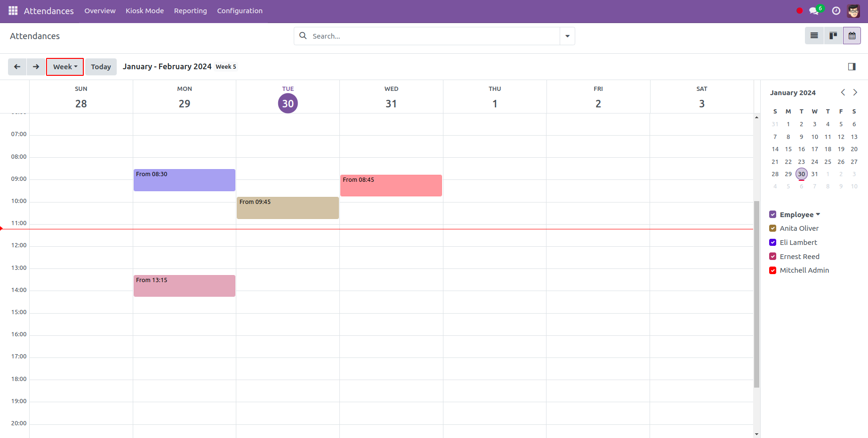Switch to kanban view icon

[833, 36]
